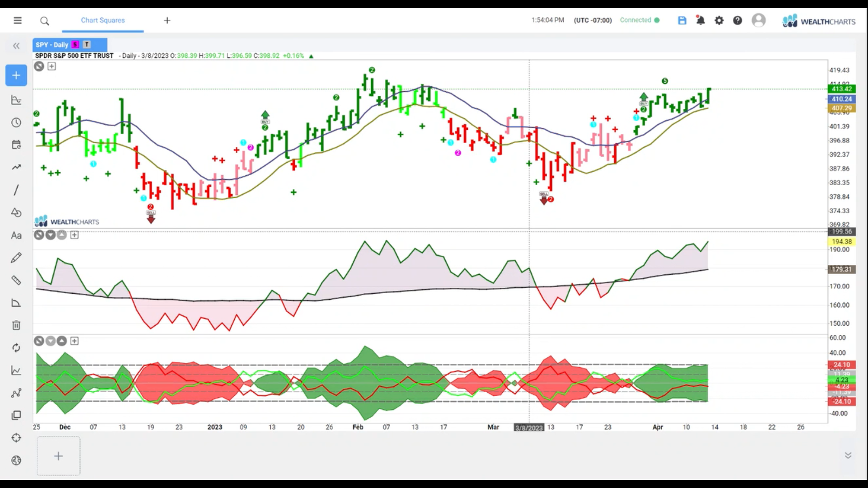This screenshot has width=868, height=488.
Task: Click the WealthCharts logo top right
Action: pyautogui.click(x=819, y=21)
